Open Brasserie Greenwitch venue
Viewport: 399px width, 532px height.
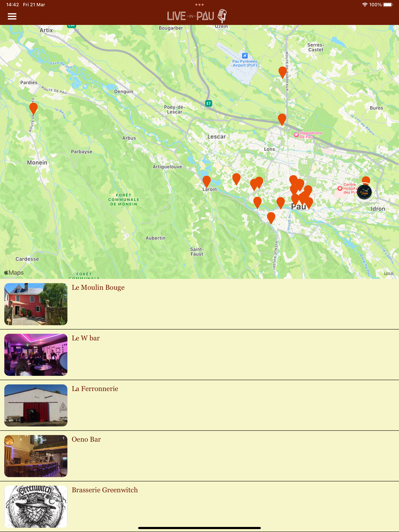[199, 506]
